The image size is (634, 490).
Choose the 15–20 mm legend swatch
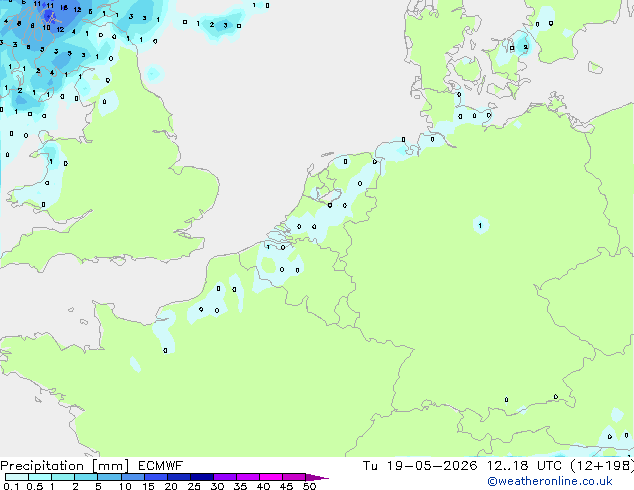155,477
